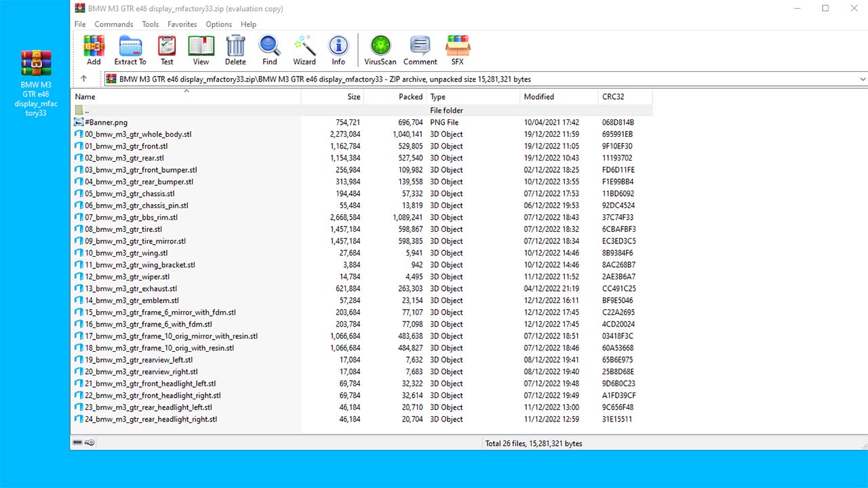The image size is (868, 488).
Task: Go up one level with arrow icon
Action: [83, 79]
